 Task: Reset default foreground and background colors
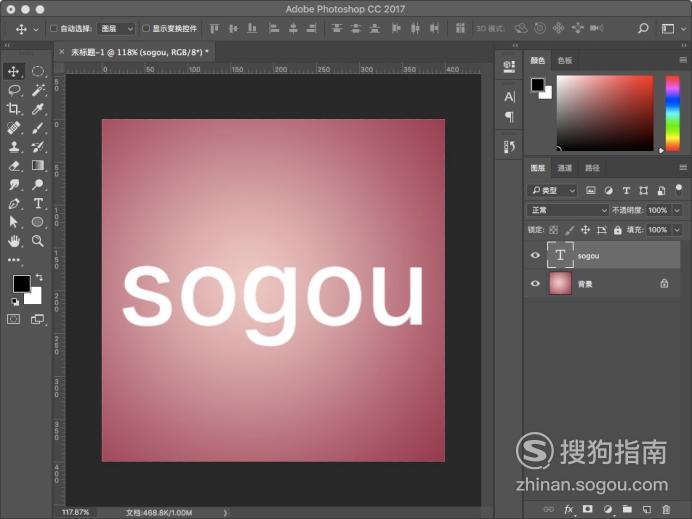(x=15, y=302)
